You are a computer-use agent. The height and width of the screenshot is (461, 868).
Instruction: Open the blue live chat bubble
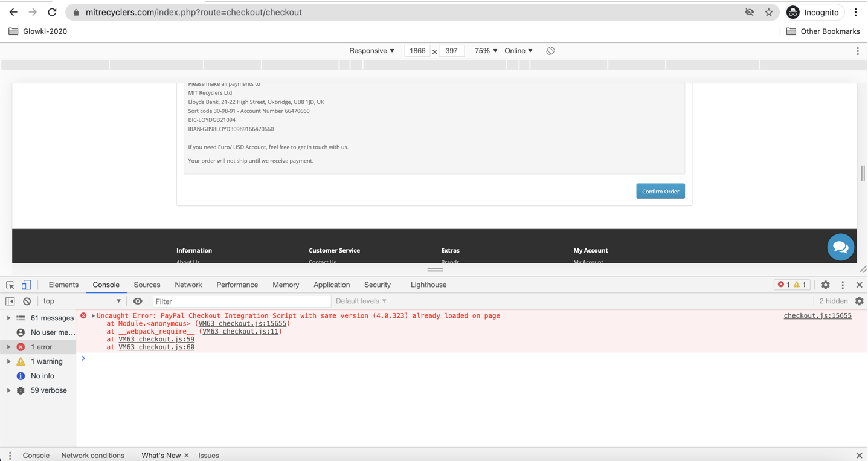tap(840, 247)
